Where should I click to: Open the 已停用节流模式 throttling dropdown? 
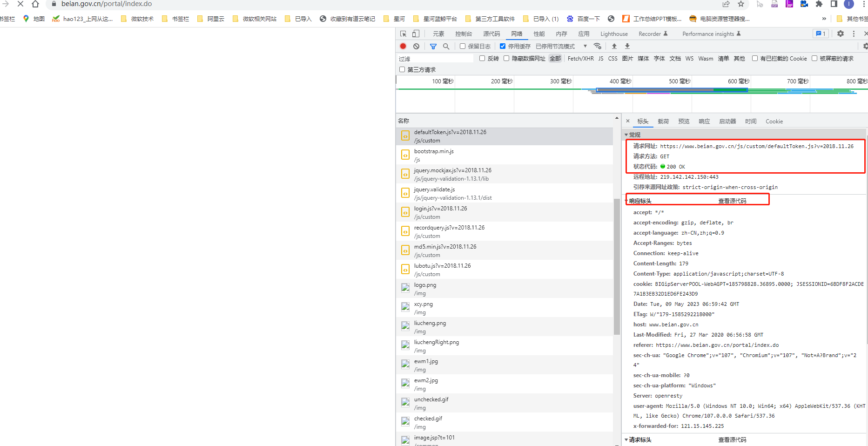tap(561, 46)
